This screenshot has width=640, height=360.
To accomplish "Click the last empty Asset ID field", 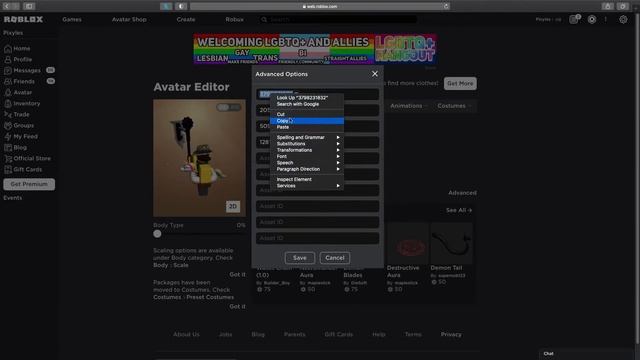I will point(317,238).
